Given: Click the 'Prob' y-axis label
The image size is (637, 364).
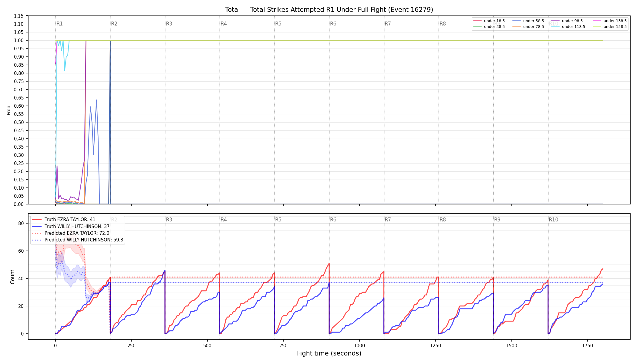Looking at the screenshot, I should coord(8,110).
